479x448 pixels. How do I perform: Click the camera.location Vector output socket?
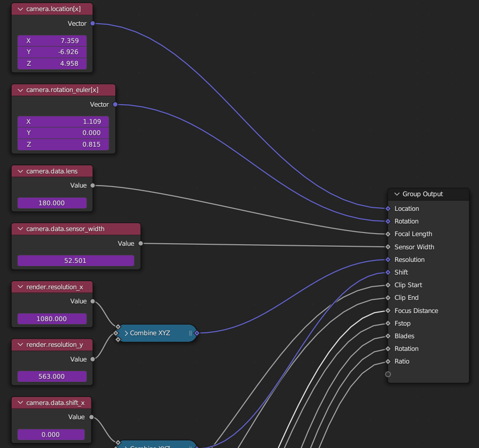[x=93, y=24]
